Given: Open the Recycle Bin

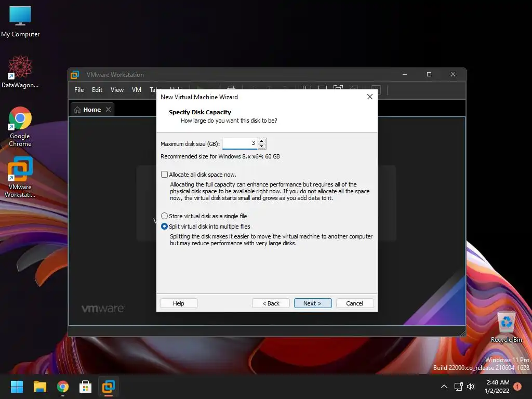Looking at the screenshot, I should (x=506, y=327).
